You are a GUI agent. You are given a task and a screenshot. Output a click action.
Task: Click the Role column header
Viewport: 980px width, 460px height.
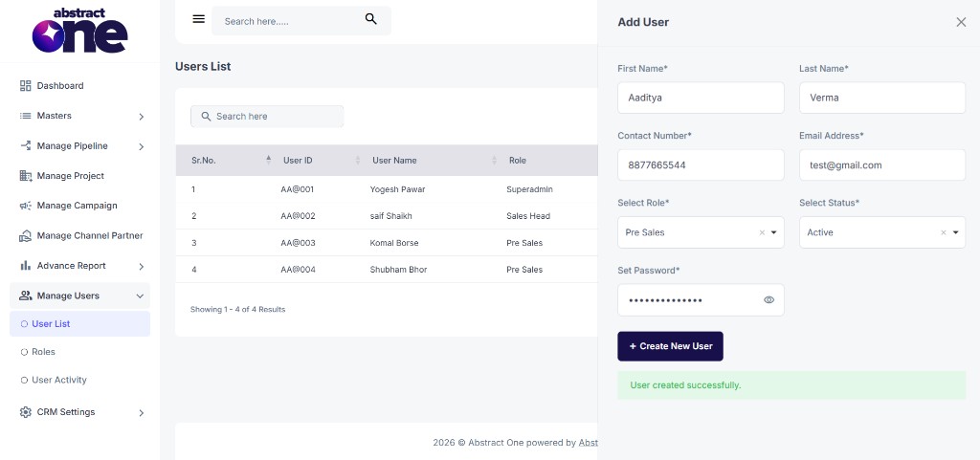click(x=518, y=160)
